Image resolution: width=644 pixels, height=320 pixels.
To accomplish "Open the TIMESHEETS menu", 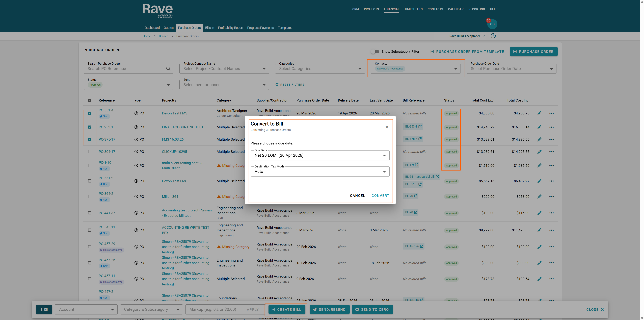I will point(413,9).
